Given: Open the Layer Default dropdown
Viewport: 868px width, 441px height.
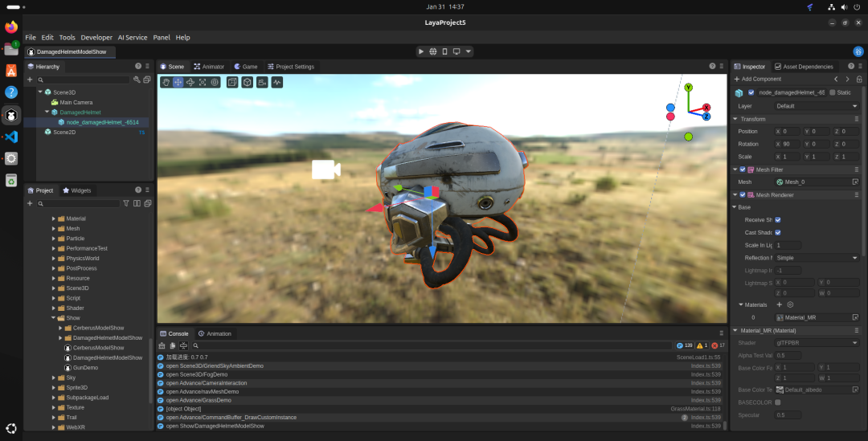Looking at the screenshot, I should click(x=817, y=106).
